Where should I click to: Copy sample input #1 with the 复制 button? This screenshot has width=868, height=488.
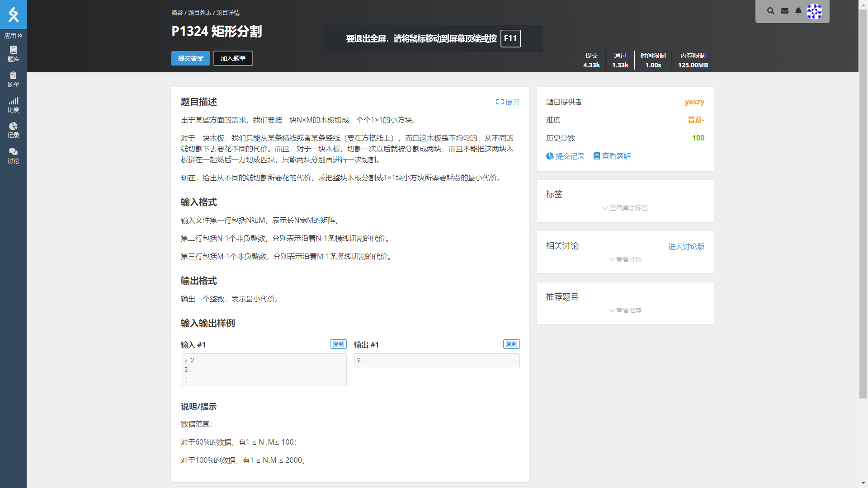tap(338, 344)
